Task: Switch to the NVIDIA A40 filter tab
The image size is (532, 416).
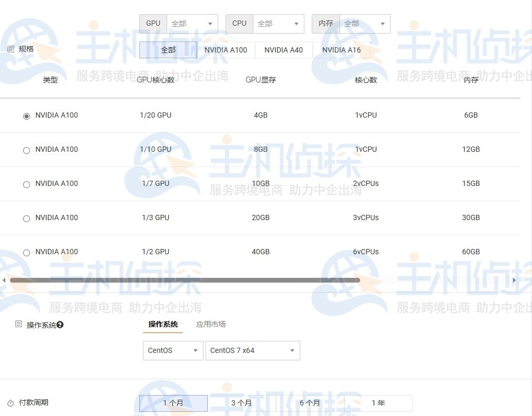Action: (283, 50)
